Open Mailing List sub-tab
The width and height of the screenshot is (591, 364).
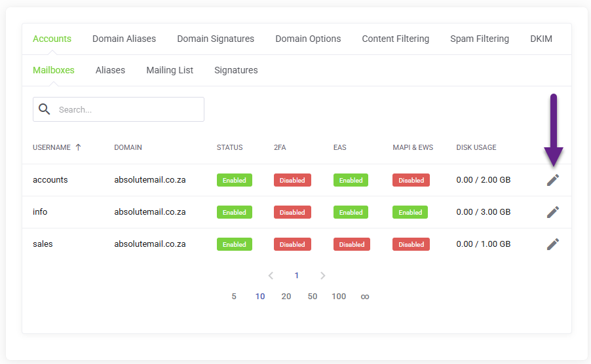click(x=170, y=70)
